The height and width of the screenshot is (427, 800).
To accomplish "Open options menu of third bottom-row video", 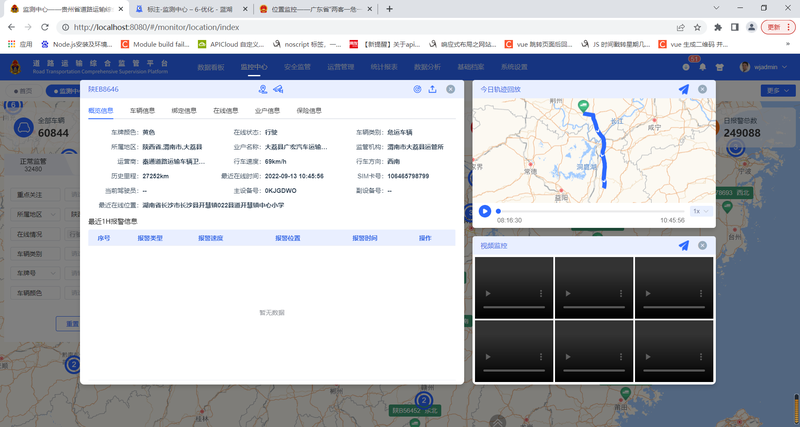I will click(x=701, y=357).
